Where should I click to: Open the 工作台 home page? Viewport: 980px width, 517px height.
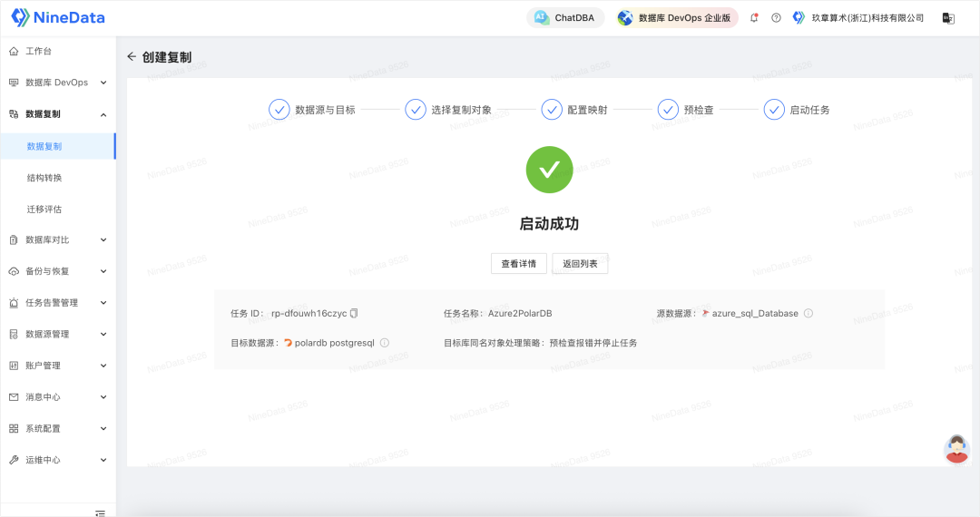[38, 51]
